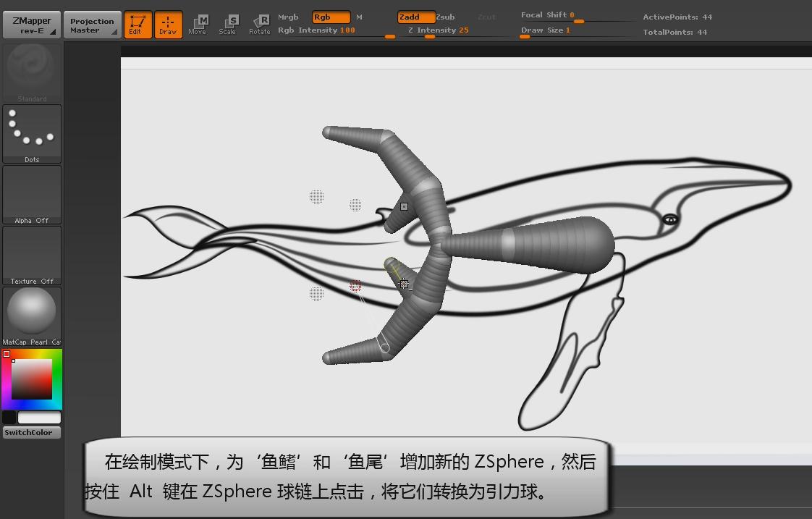The width and height of the screenshot is (812, 519).
Task: Open the Alpha Off picker
Action: pos(32,195)
